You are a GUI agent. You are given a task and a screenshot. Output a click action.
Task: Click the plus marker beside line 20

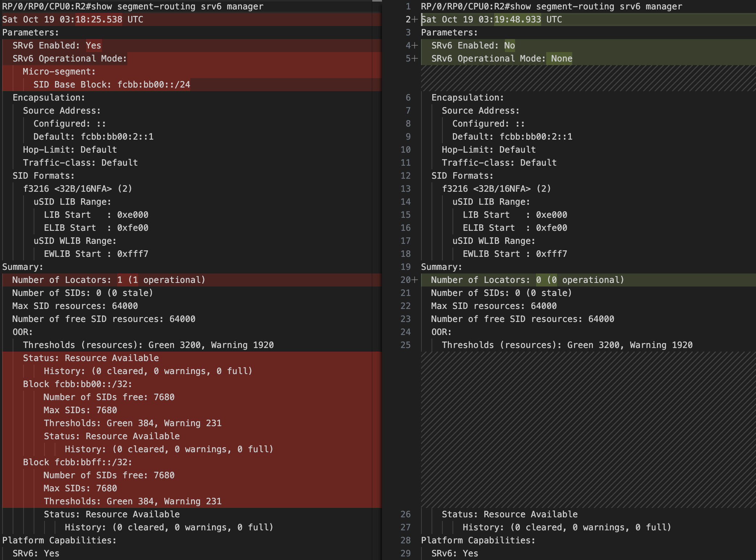(415, 280)
